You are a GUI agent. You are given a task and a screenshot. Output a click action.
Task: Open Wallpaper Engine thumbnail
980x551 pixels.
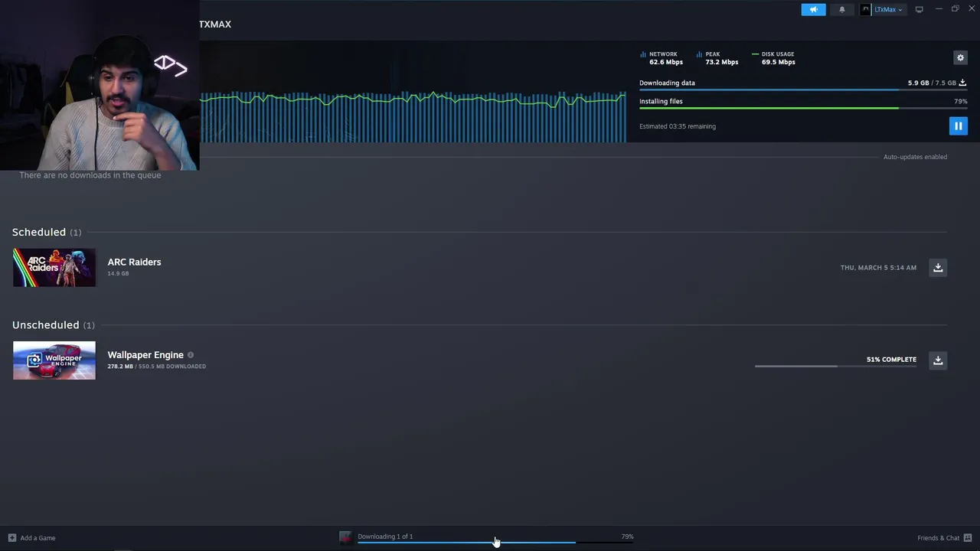point(54,360)
